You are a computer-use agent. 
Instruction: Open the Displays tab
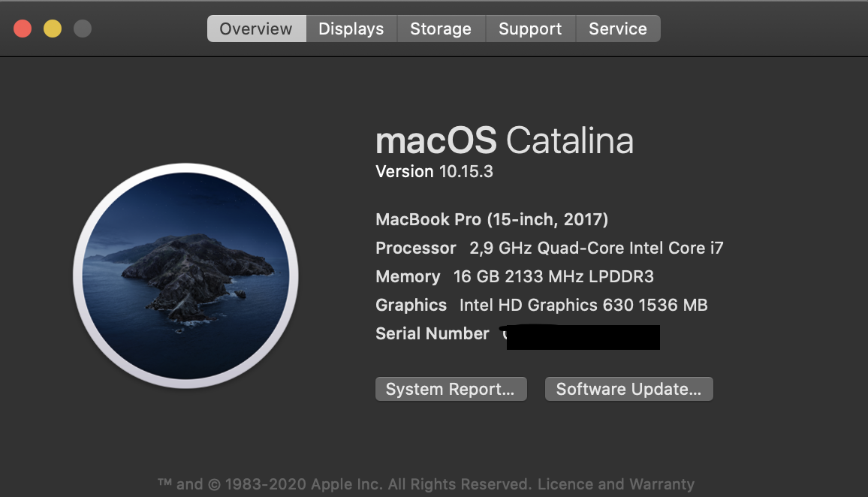[351, 29]
